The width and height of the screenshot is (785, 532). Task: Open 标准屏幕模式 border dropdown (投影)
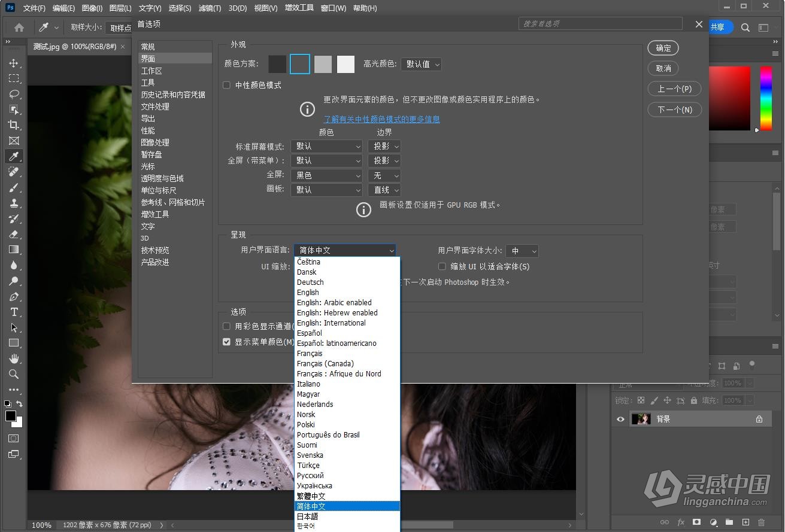[384, 146]
